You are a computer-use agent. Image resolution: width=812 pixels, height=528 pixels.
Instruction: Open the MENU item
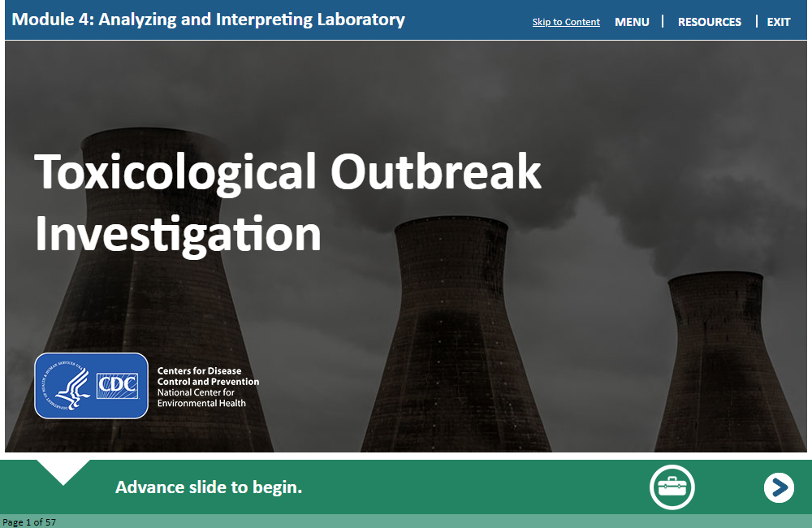[632, 22]
